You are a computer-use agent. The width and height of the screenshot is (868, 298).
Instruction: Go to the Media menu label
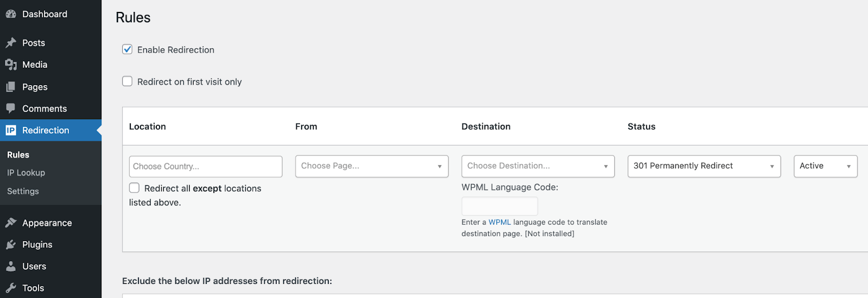coord(35,64)
